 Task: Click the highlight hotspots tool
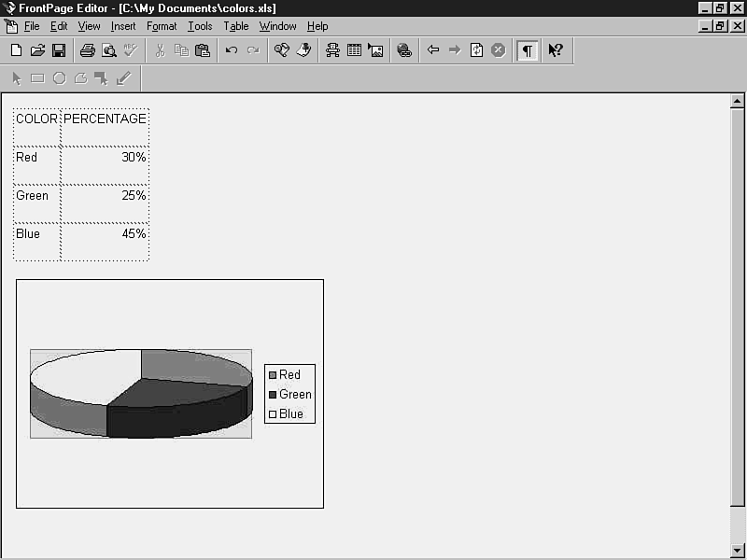coord(102,78)
